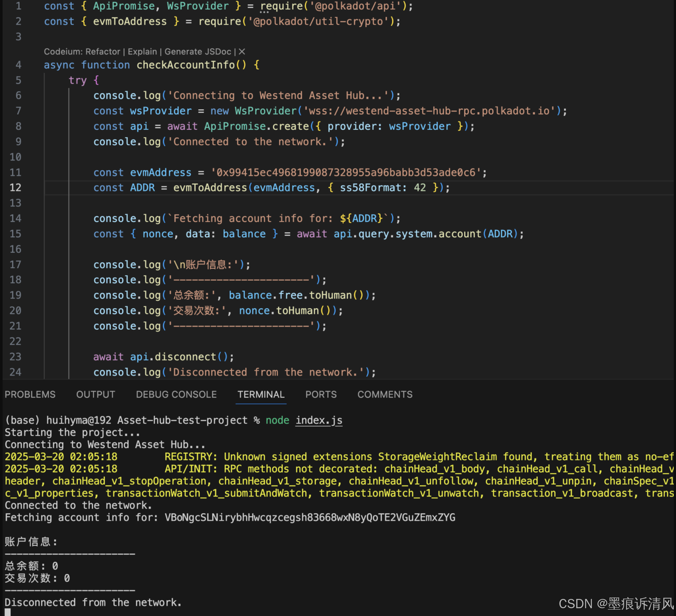
Task: Click the Fetching account info template string
Action: point(278,218)
